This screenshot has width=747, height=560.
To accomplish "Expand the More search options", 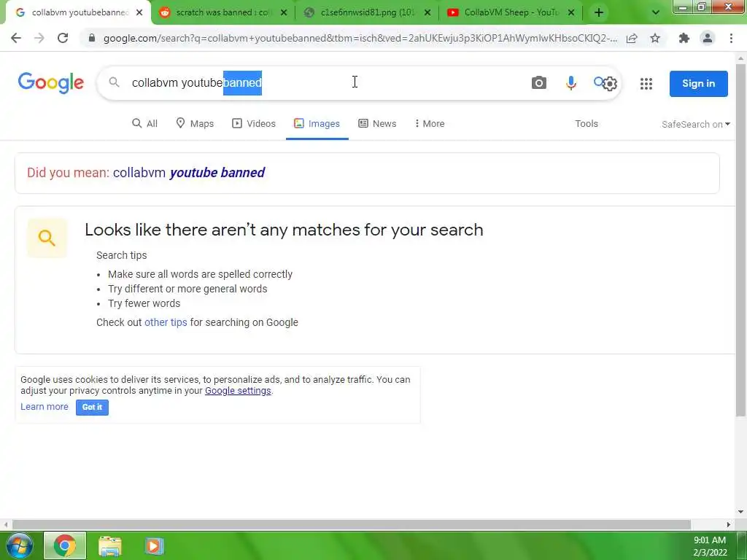I will pos(429,124).
